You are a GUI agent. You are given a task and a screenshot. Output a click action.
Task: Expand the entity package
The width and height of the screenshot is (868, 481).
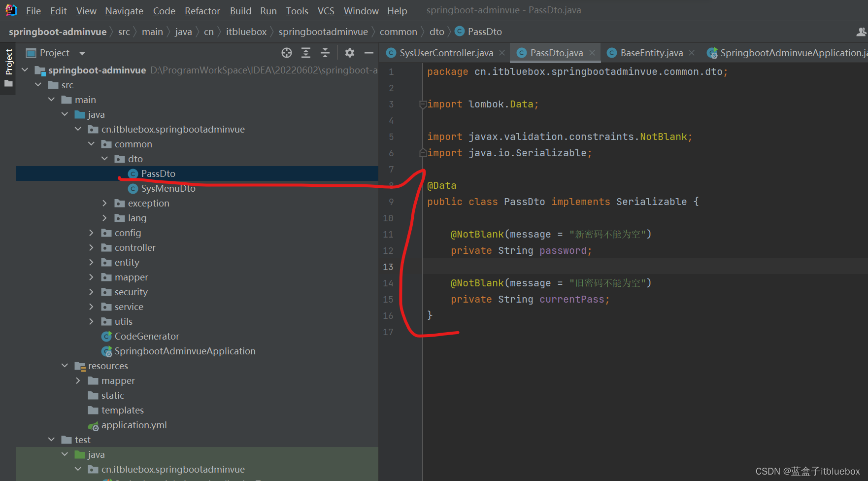point(91,262)
